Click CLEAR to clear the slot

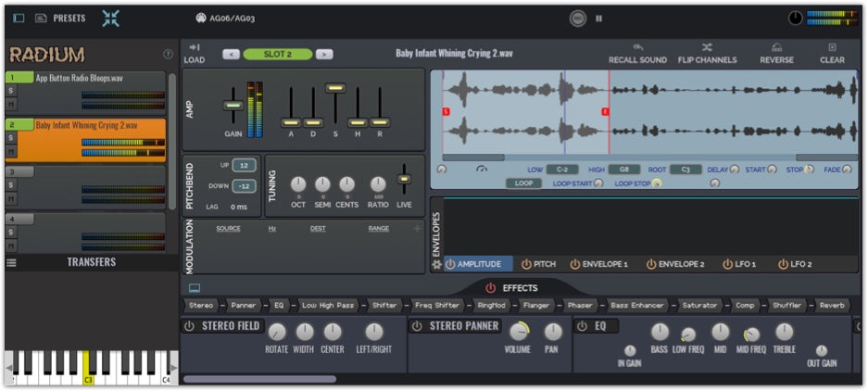tap(832, 54)
